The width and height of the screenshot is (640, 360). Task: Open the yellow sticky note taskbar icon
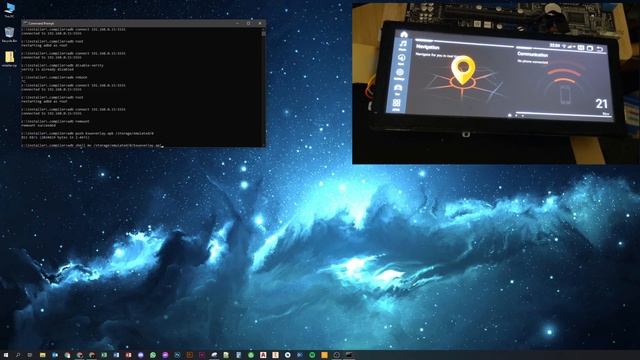pyautogui.click(x=324, y=355)
